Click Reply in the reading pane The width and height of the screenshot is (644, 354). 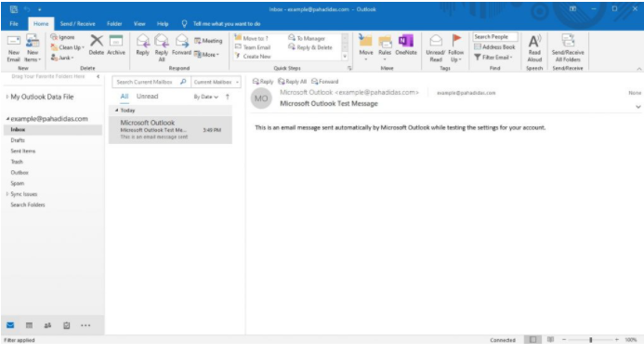click(263, 82)
